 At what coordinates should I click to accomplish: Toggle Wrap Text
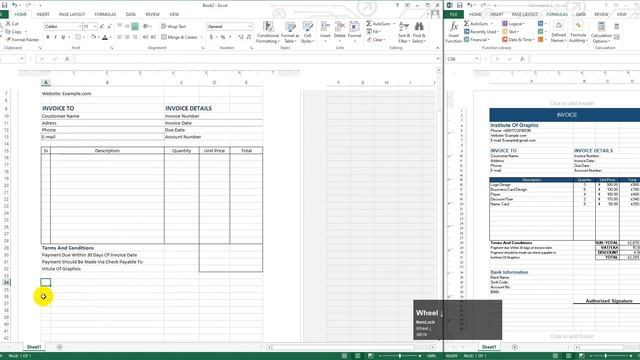point(174,26)
